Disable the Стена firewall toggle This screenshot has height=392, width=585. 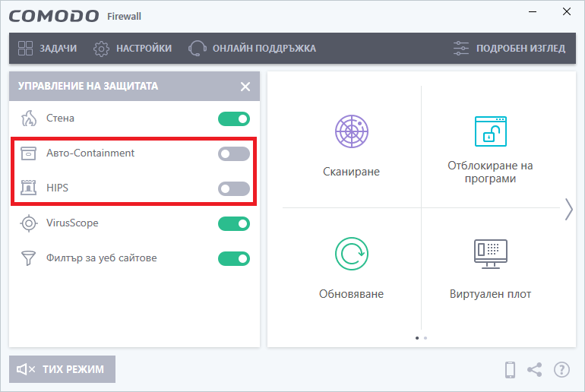(x=234, y=119)
